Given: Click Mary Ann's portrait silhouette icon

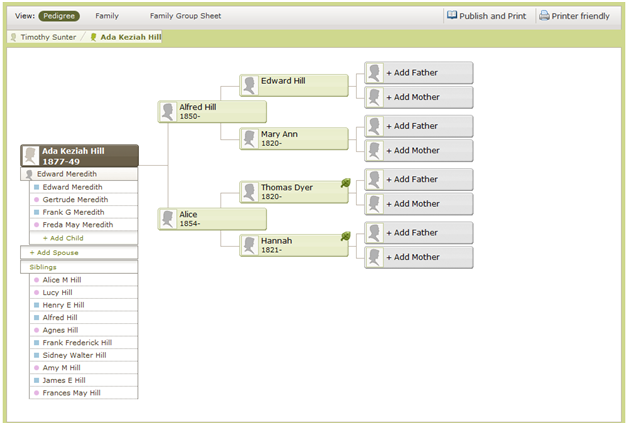Looking at the screenshot, I should coord(250,139).
